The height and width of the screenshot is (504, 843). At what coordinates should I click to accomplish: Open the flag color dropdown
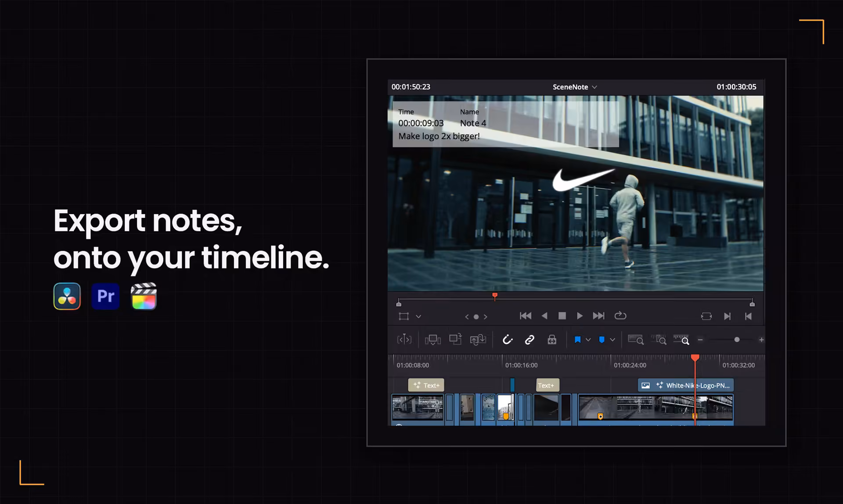click(x=588, y=340)
